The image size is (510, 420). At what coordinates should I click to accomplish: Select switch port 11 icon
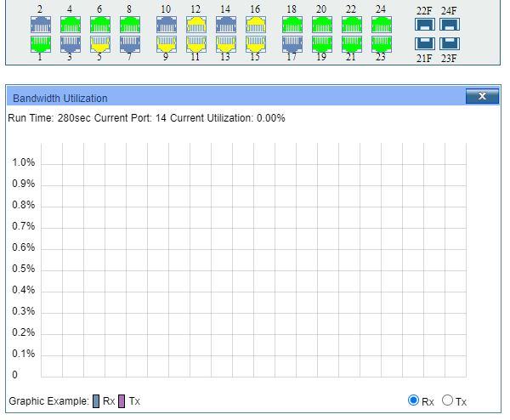click(196, 44)
